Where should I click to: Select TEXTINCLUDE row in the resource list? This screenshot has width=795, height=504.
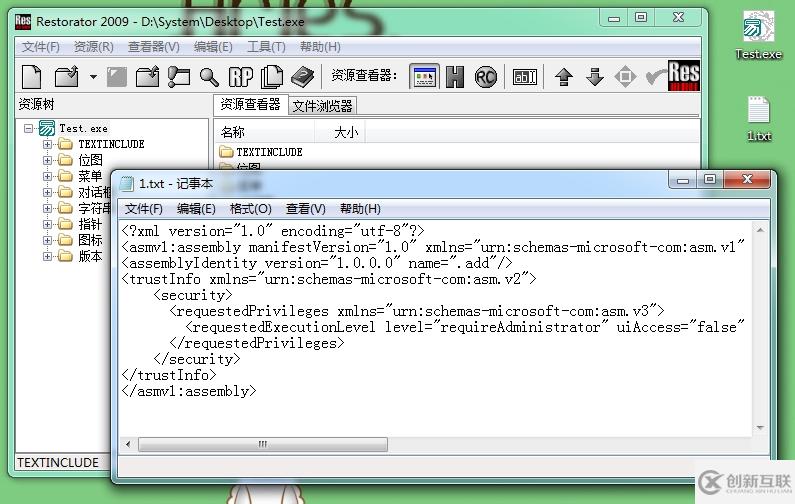(x=261, y=152)
